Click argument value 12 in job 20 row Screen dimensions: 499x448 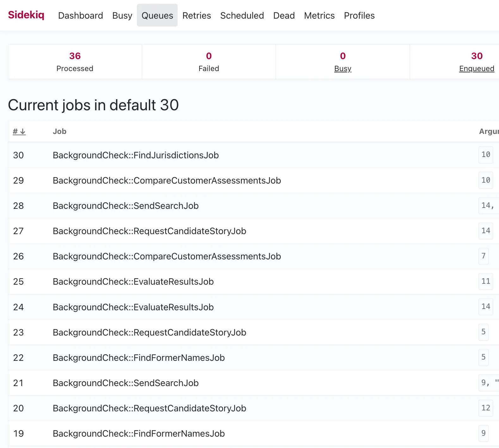486,408
